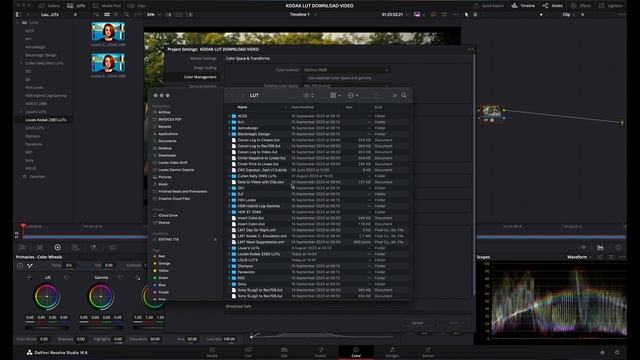Select Color Management in Project Settings sidebar
Viewport: 640px width, 360px height.
coord(200,77)
